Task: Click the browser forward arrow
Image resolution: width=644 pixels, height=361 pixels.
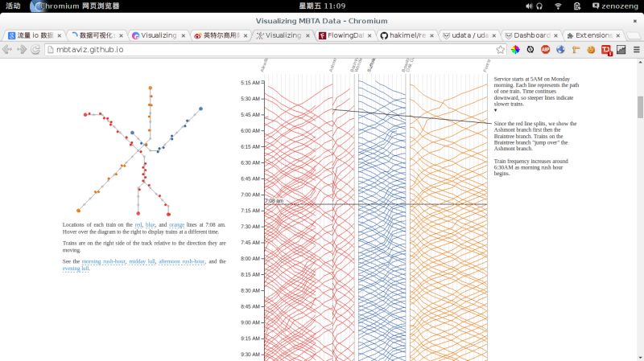Action: click(22, 50)
